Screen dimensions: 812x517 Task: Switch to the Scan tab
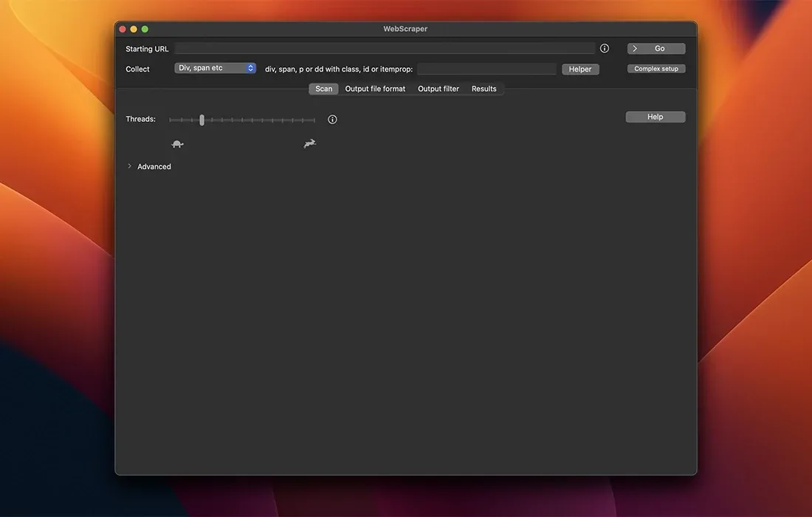[x=323, y=89]
